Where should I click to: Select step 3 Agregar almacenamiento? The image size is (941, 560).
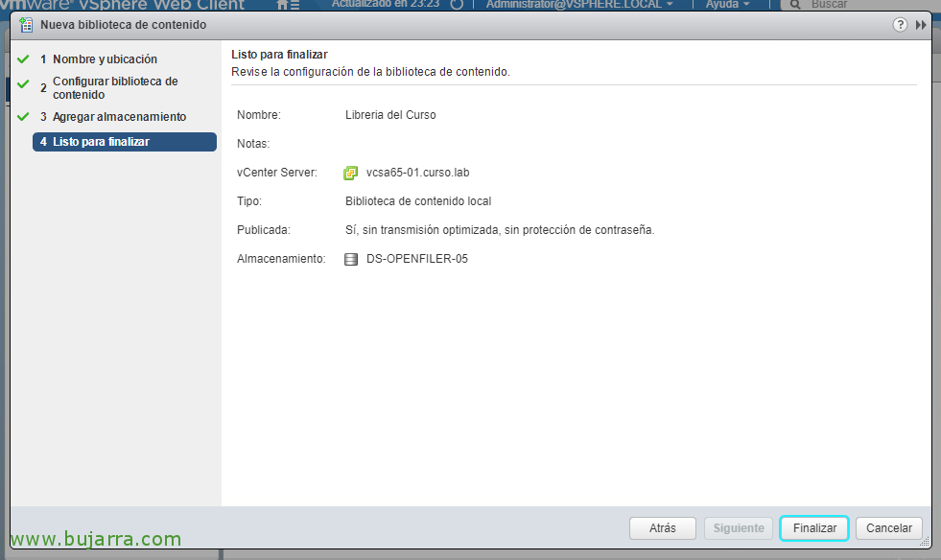point(113,116)
